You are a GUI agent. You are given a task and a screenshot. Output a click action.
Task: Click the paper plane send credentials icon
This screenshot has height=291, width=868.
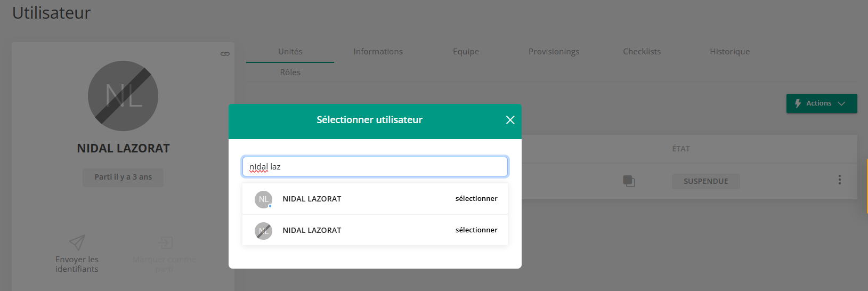click(x=77, y=242)
